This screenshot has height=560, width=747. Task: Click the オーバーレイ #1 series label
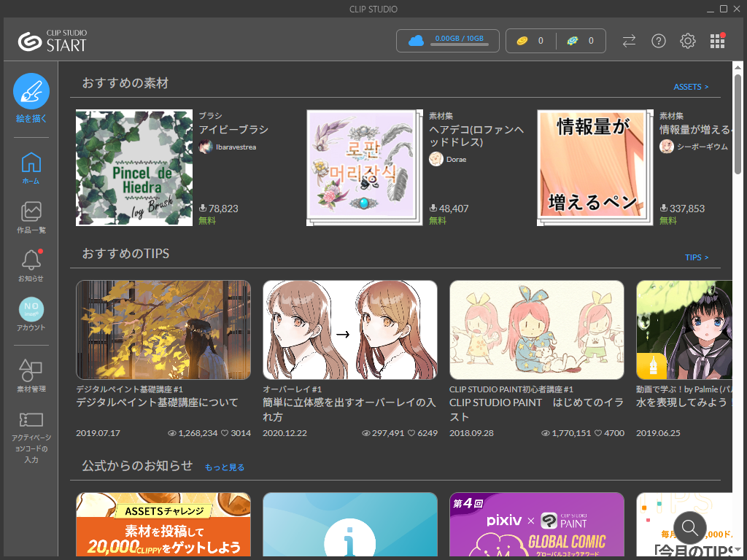(x=292, y=389)
